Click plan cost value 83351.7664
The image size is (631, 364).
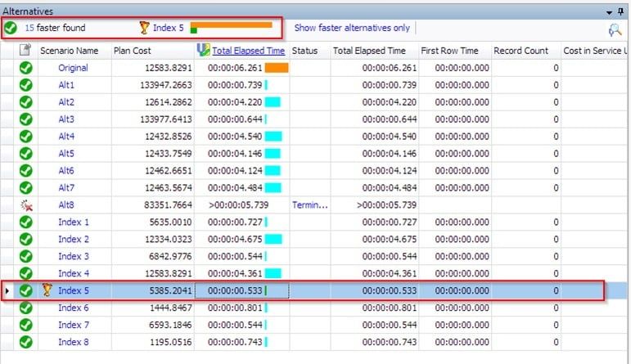tap(168, 204)
